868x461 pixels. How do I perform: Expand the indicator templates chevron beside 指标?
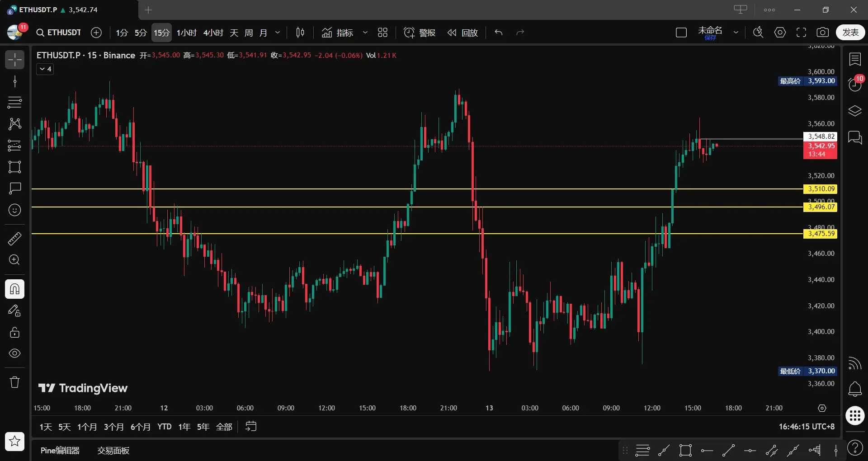pyautogui.click(x=365, y=33)
